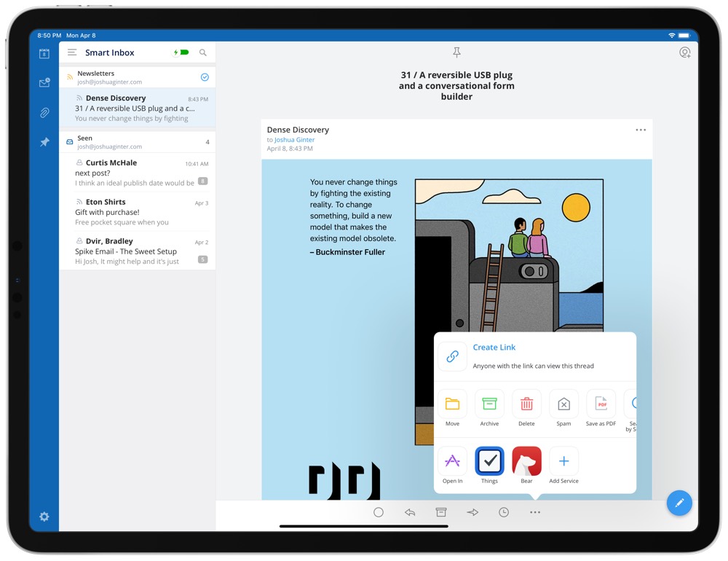Snooze the email with the clock icon

(x=504, y=512)
